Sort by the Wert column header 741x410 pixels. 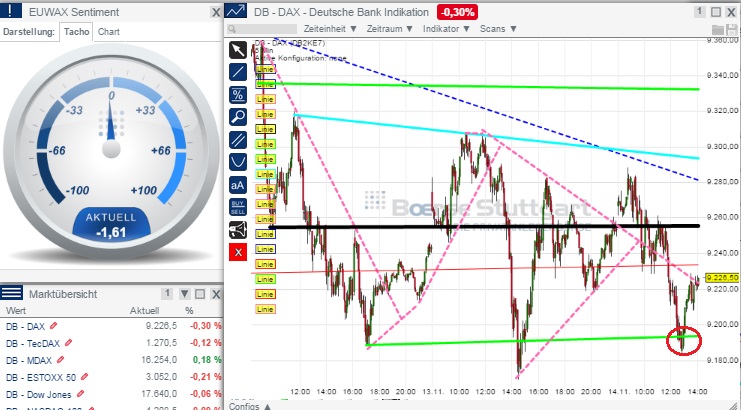[x=16, y=311]
